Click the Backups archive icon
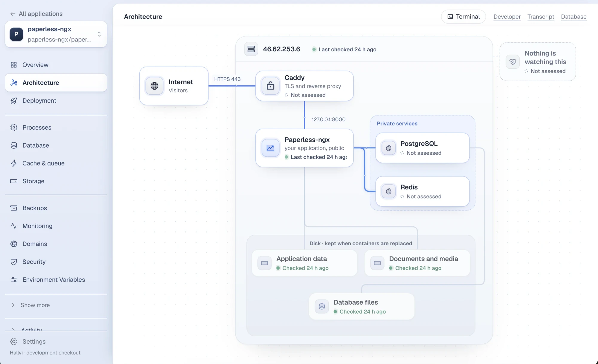598x364 pixels. click(14, 208)
